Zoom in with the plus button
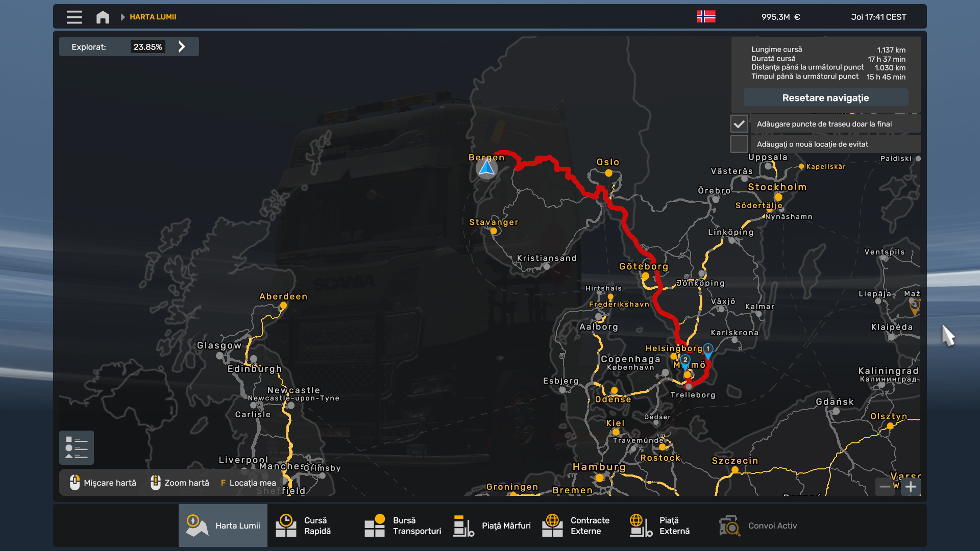980x551 pixels. coord(911,487)
